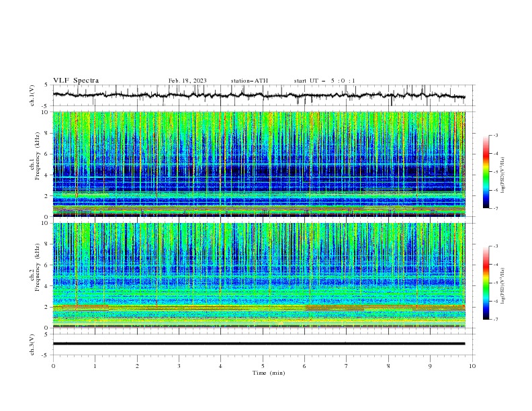Click the time axis tick label '8'
The height and width of the screenshot is (411, 532).
pyautogui.click(x=388, y=366)
